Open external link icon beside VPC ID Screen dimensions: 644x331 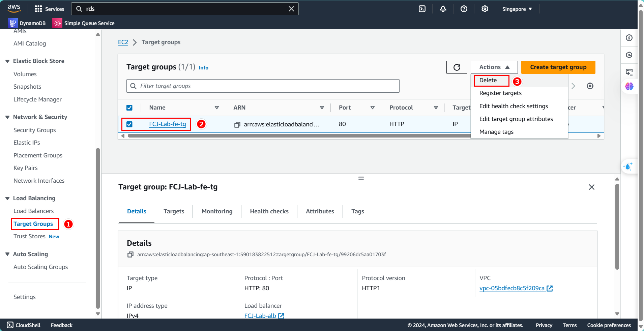(550, 288)
